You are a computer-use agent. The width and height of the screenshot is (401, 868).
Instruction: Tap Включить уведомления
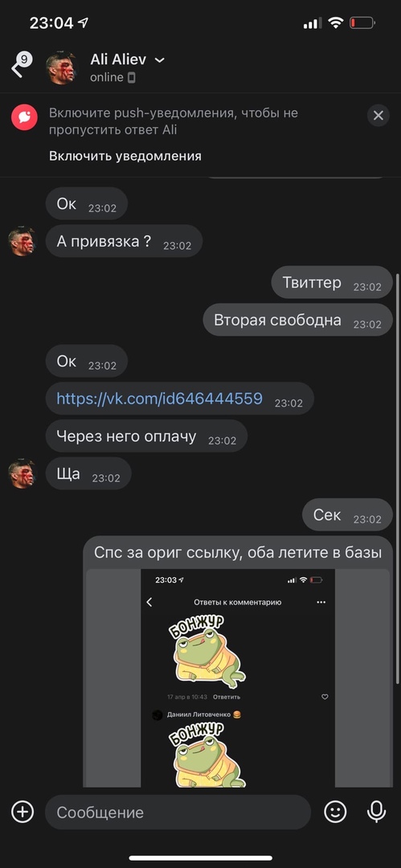pyautogui.click(x=125, y=156)
